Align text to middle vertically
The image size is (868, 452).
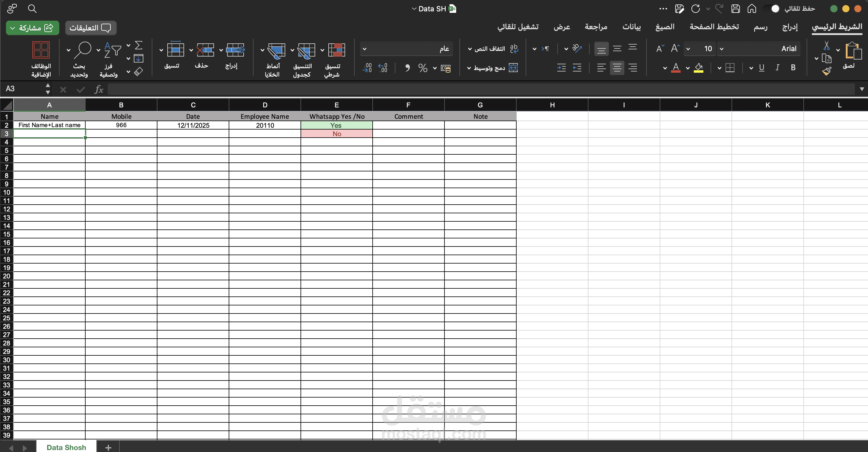617,48
